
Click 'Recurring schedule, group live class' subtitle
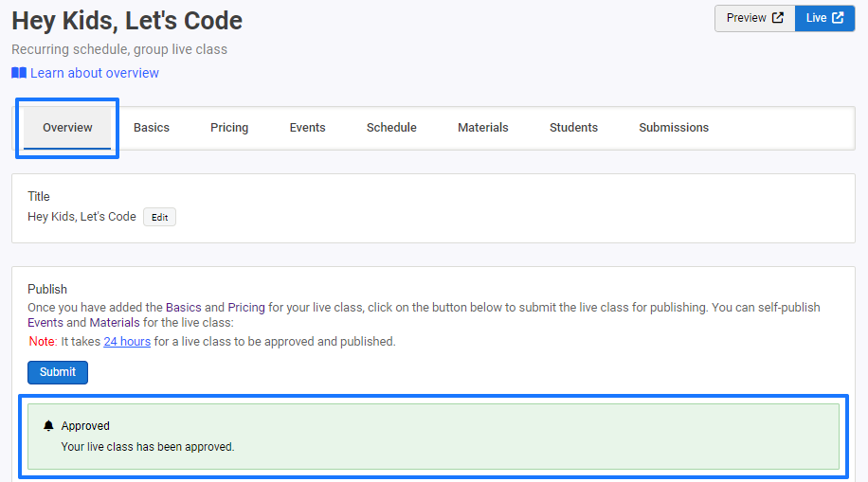[119, 49]
